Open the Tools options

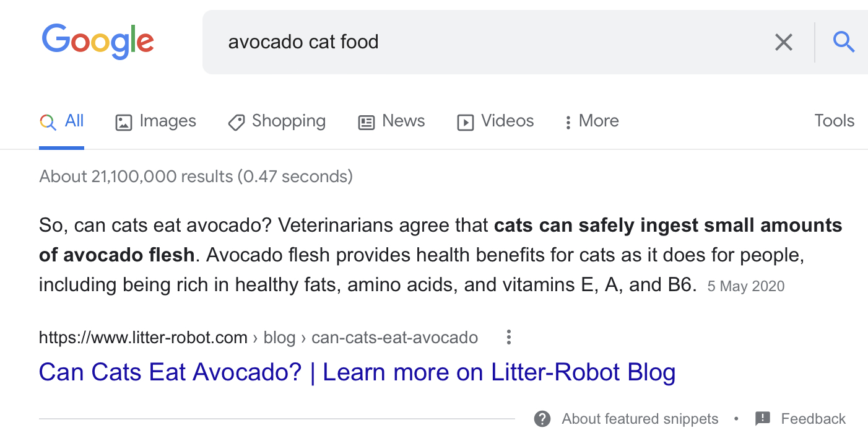pos(834,121)
